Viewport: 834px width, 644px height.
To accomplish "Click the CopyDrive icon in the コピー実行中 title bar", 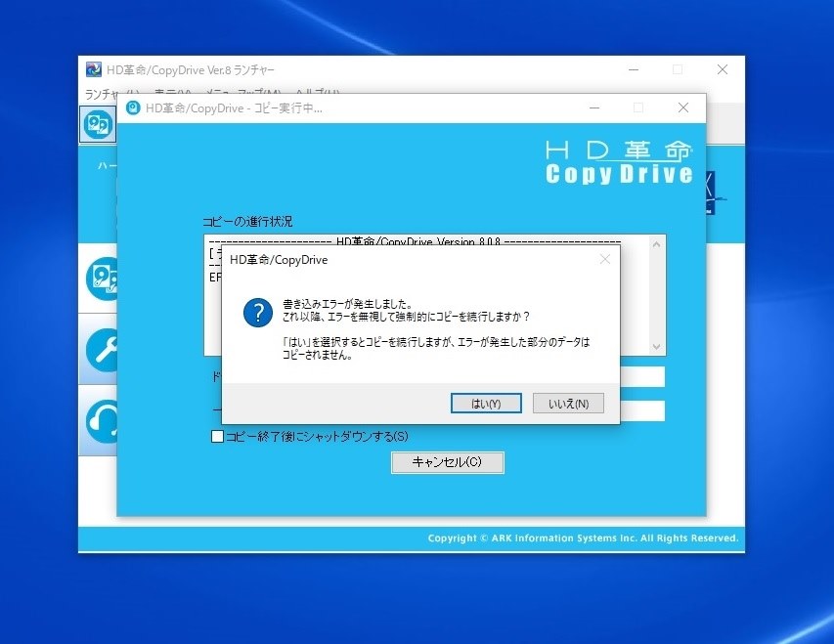I will tap(133, 107).
